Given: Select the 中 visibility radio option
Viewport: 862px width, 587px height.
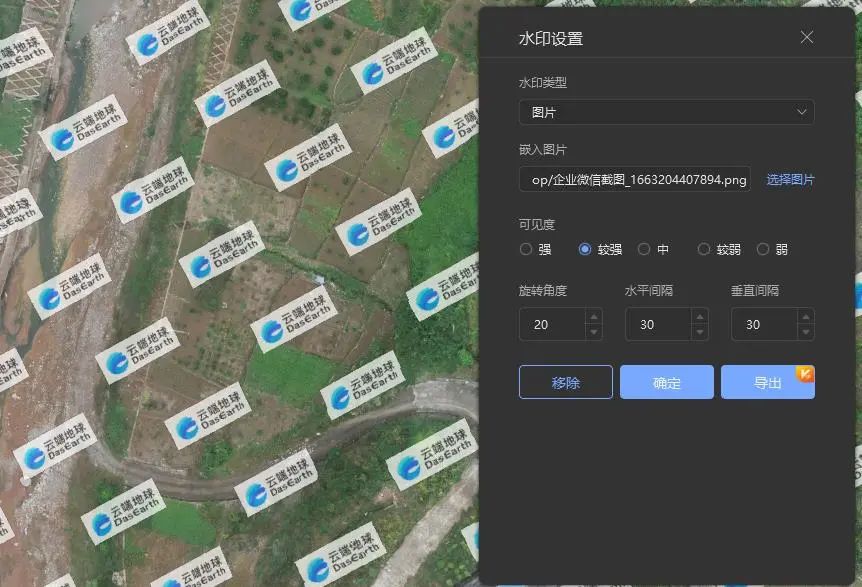Looking at the screenshot, I should click(644, 250).
